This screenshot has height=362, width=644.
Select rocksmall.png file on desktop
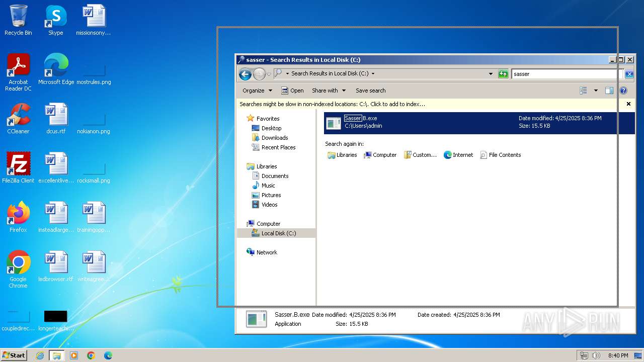(94, 172)
